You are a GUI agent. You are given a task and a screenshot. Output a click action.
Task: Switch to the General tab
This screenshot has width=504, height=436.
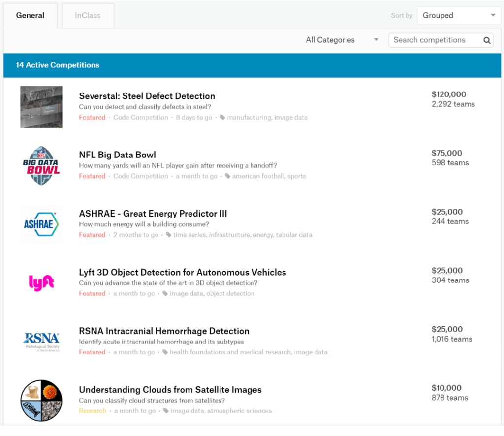(x=30, y=16)
